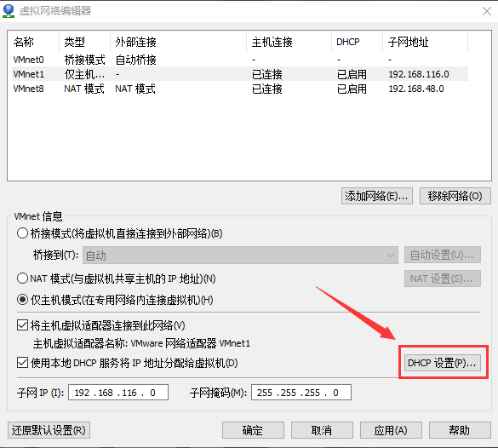Click the 外部连接 column header
Image resolution: width=498 pixels, height=448 pixels.
[x=178, y=42]
